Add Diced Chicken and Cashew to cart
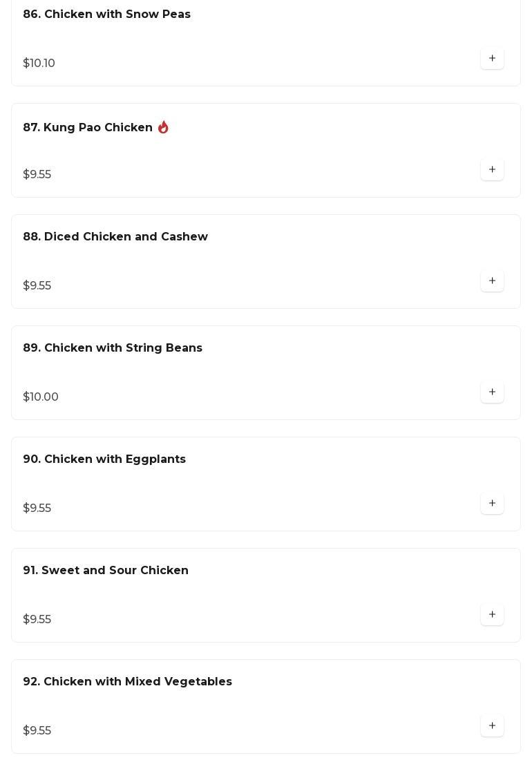 [492, 281]
